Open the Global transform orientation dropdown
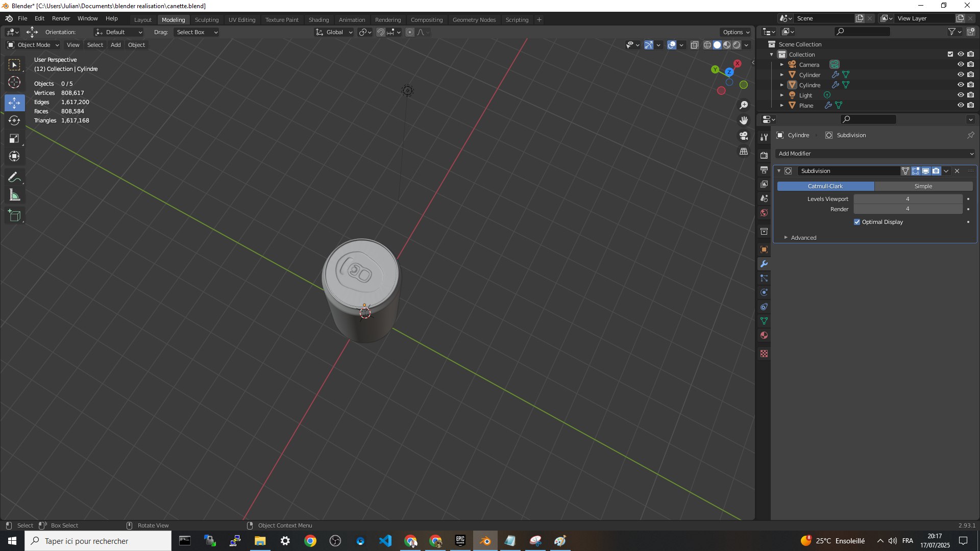The width and height of the screenshot is (980, 551). pos(334,32)
